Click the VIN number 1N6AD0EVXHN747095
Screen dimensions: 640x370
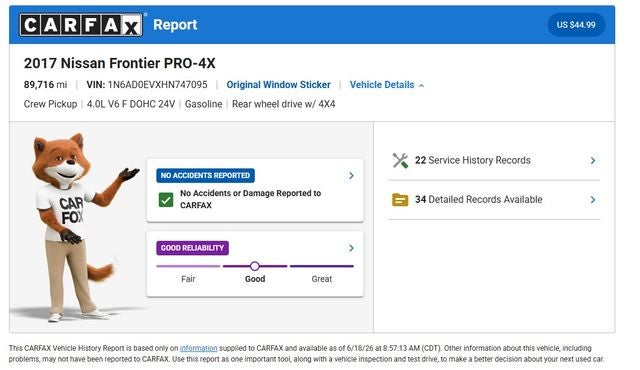point(158,85)
